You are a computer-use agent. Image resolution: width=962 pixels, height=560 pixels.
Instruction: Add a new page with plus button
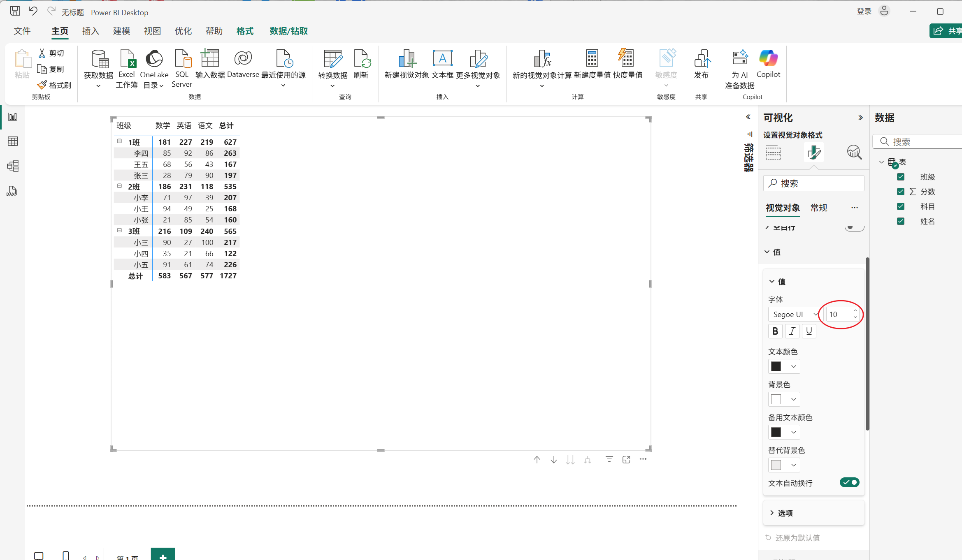[x=163, y=555]
